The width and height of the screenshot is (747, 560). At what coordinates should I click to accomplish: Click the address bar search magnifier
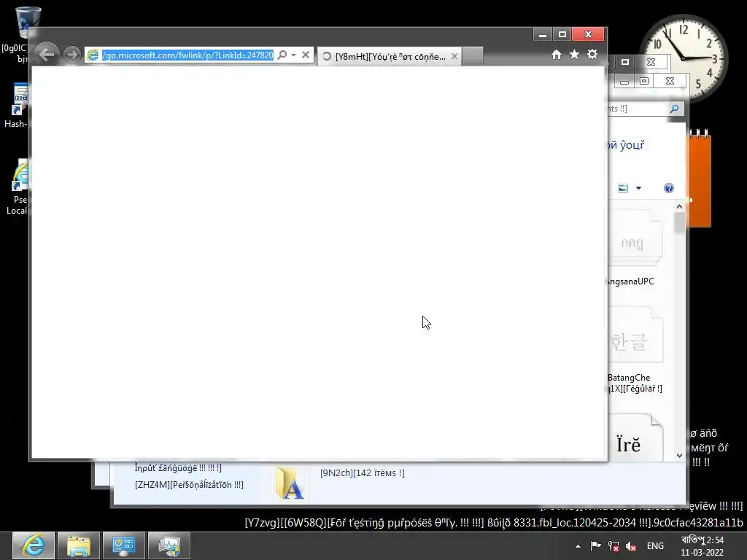[x=282, y=55]
